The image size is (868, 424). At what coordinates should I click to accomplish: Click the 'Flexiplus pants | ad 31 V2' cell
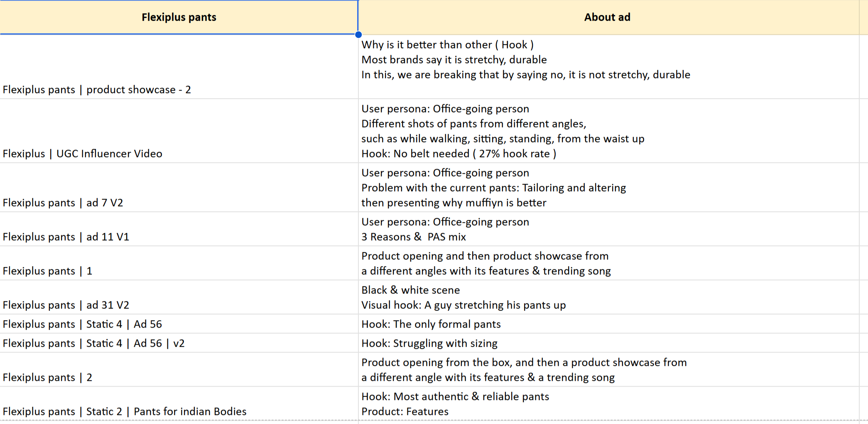point(66,305)
